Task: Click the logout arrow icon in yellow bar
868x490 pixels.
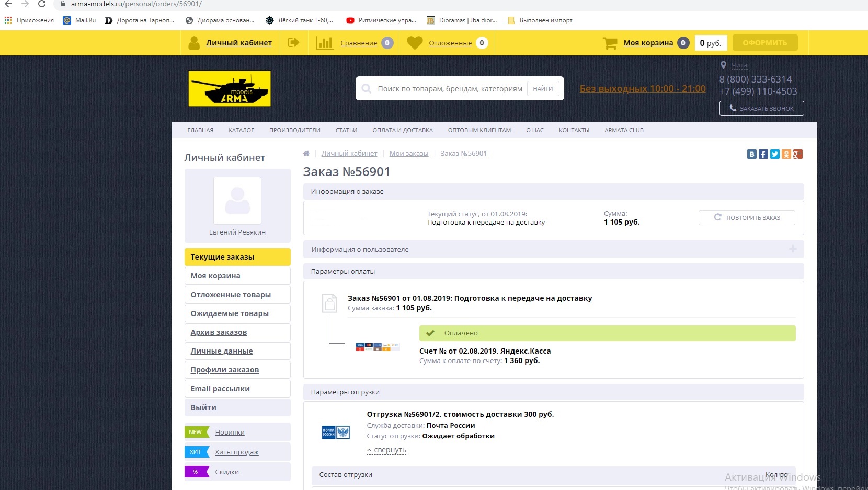Action: (x=293, y=43)
